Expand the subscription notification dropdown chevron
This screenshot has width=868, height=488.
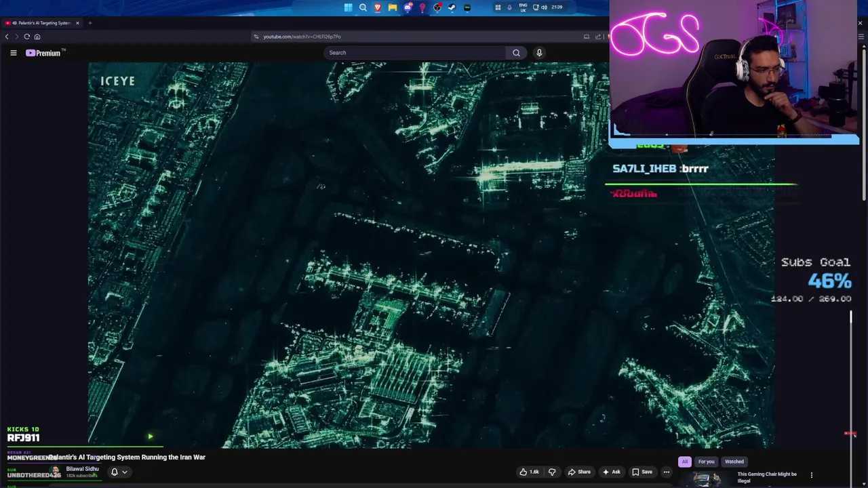(x=125, y=472)
